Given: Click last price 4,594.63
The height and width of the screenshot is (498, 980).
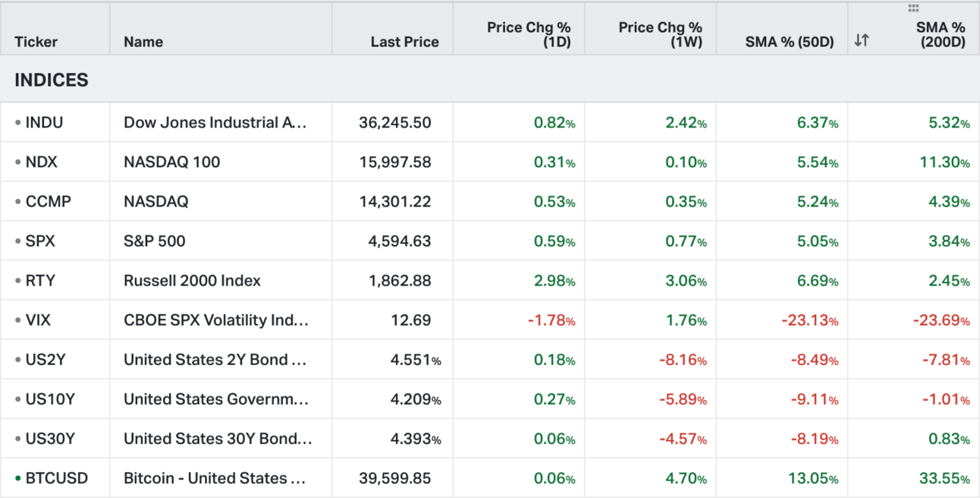Looking at the screenshot, I should pos(400,241).
